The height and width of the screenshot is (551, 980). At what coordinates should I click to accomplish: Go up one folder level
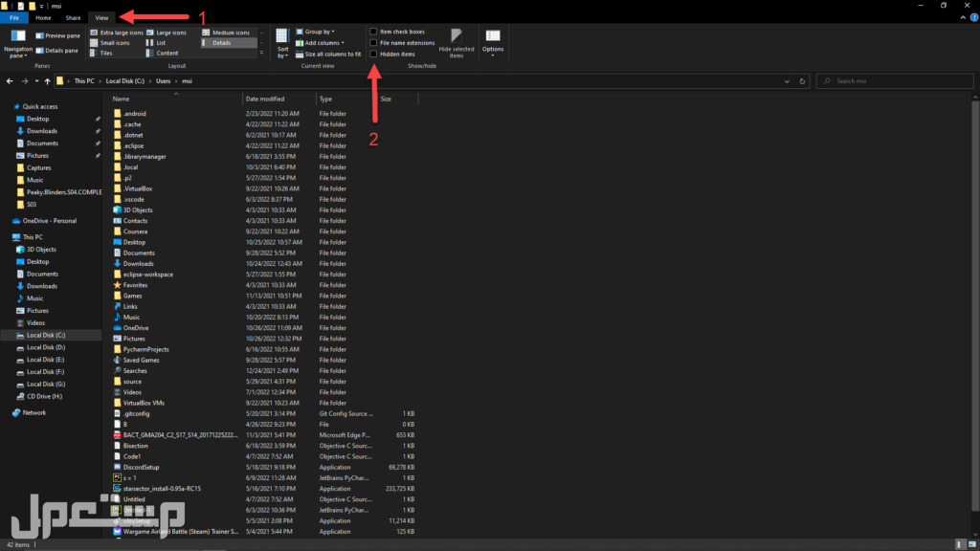48,81
